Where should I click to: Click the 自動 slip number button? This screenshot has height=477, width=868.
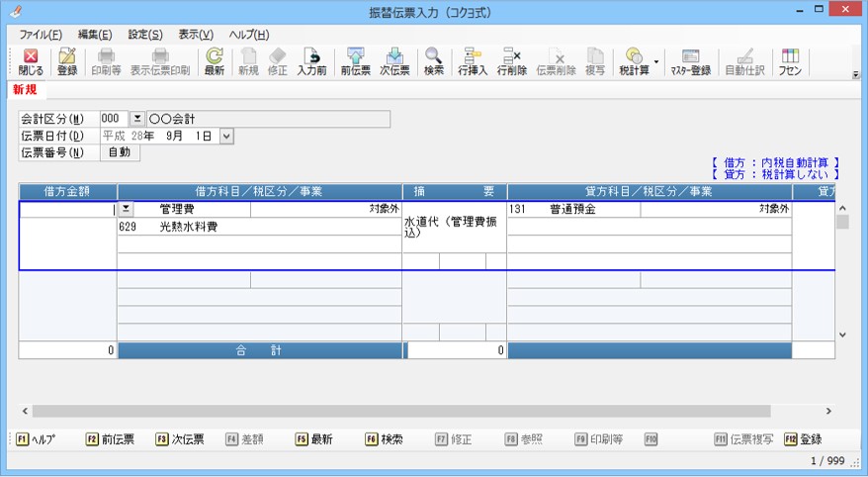(120, 152)
